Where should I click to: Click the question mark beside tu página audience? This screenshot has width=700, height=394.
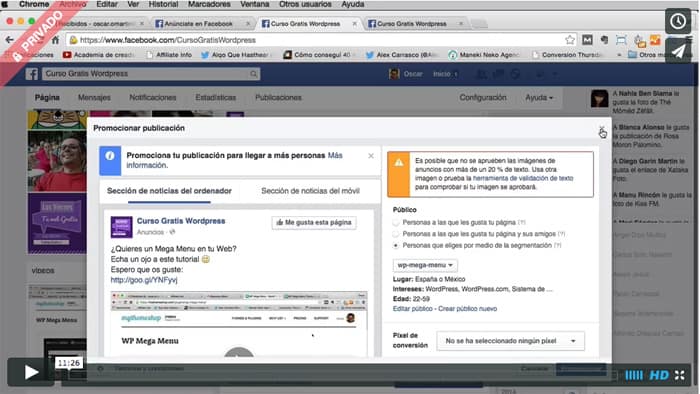[522, 222]
